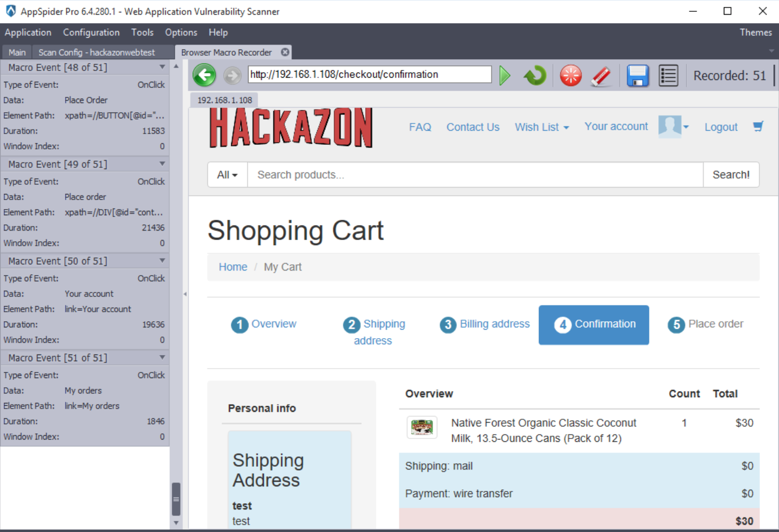Open the Help menu
This screenshot has width=779, height=532.
point(218,33)
